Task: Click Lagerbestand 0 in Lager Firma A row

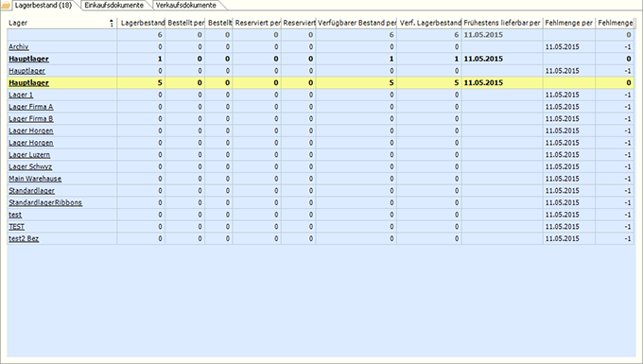Action: click(x=160, y=107)
